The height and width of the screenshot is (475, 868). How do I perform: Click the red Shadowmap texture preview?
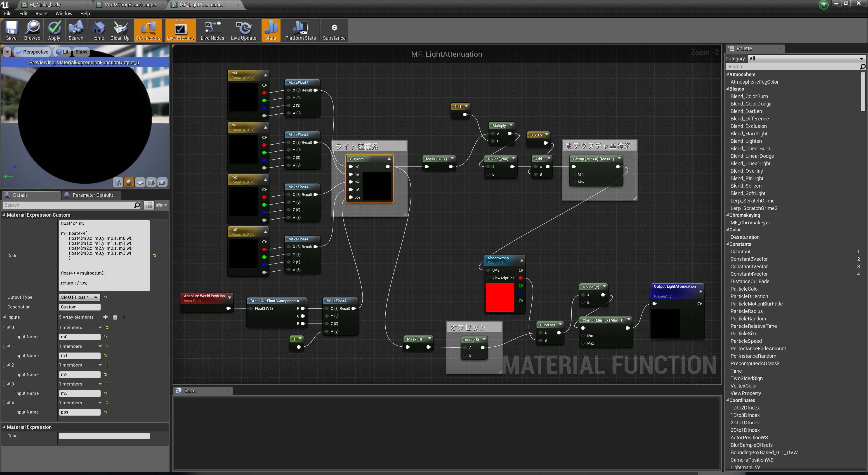(500, 297)
